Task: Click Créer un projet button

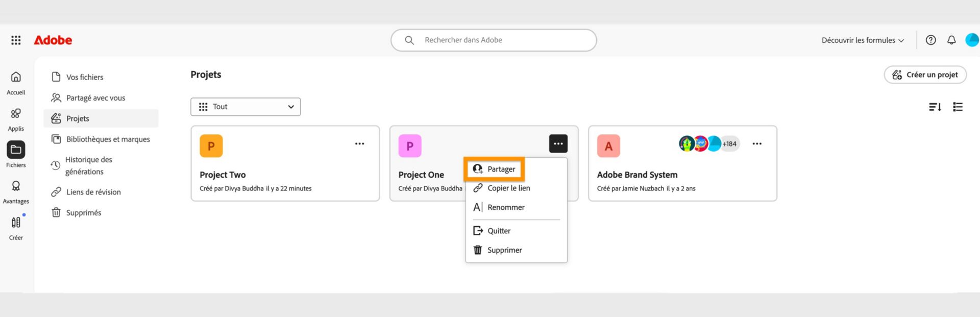Action: [925, 75]
